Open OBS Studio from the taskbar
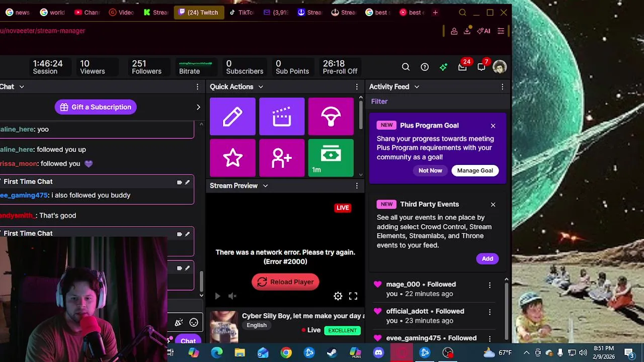This screenshot has width=644, height=362. coord(448,353)
